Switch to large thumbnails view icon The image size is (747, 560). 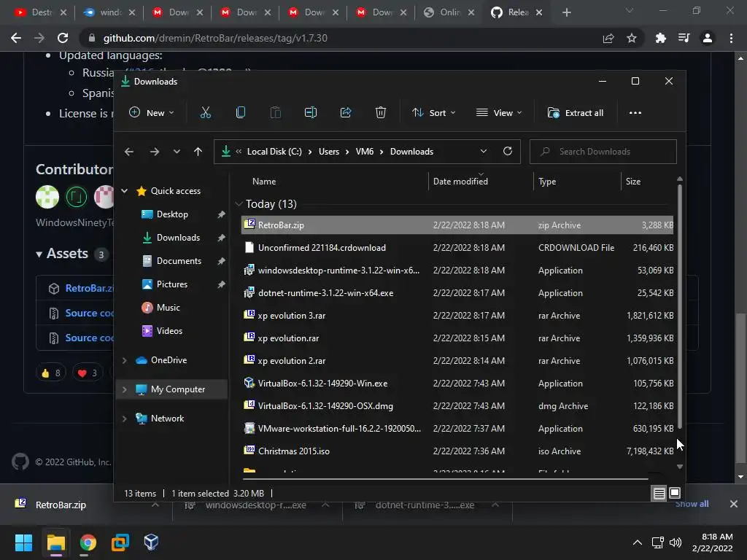pyautogui.click(x=675, y=493)
